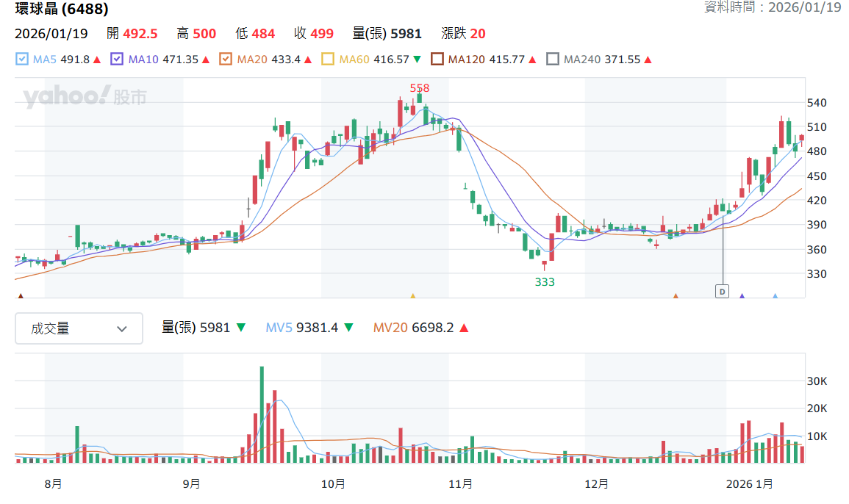Image resolution: width=849 pixels, height=504 pixels.
Task: Select the yellow triangle marker near November
Action: coord(412,295)
